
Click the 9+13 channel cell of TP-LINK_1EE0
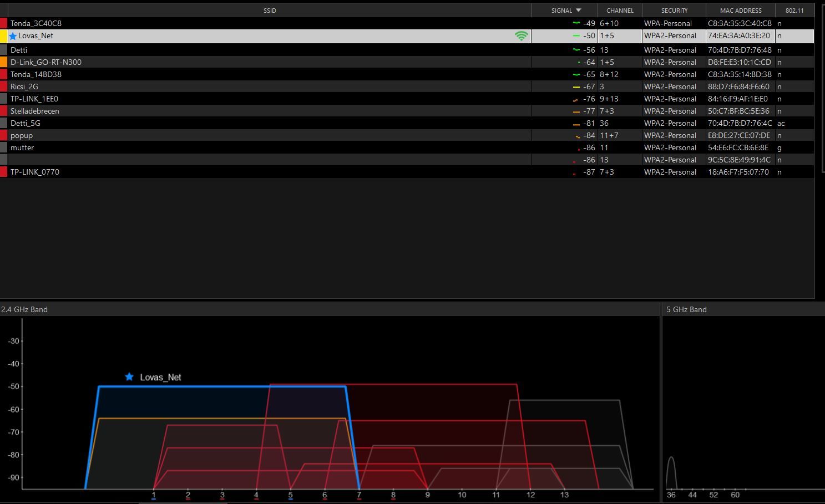coord(609,99)
